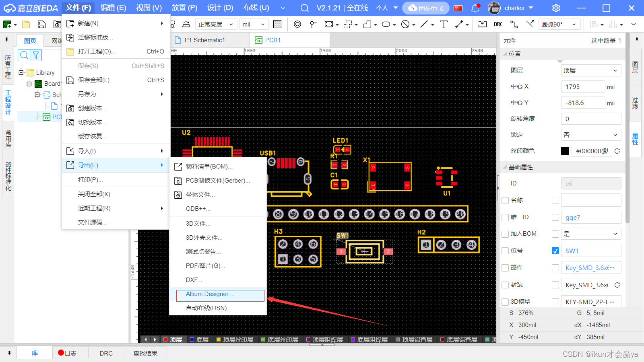
Task: Open the 圆弧90° corner style dropdown
Action: 559,24
